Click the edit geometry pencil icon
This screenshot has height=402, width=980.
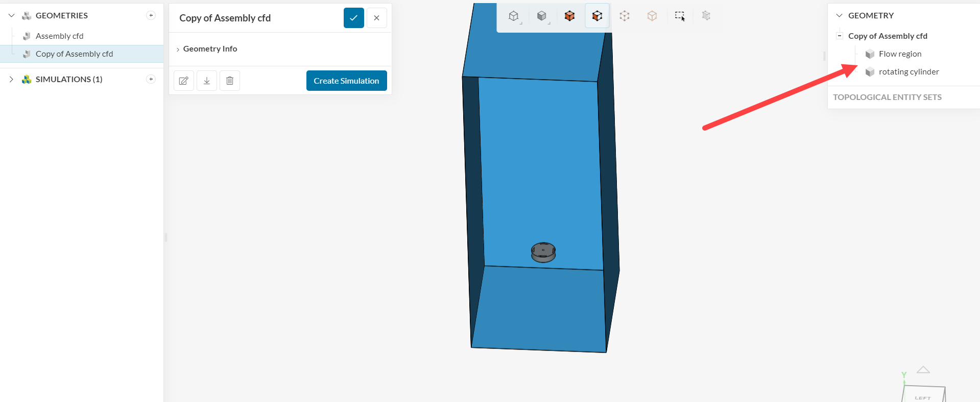pyautogui.click(x=184, y=81)
